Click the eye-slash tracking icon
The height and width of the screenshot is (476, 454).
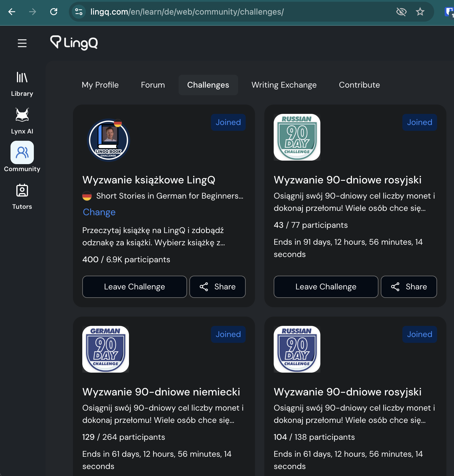pos(401,12)
